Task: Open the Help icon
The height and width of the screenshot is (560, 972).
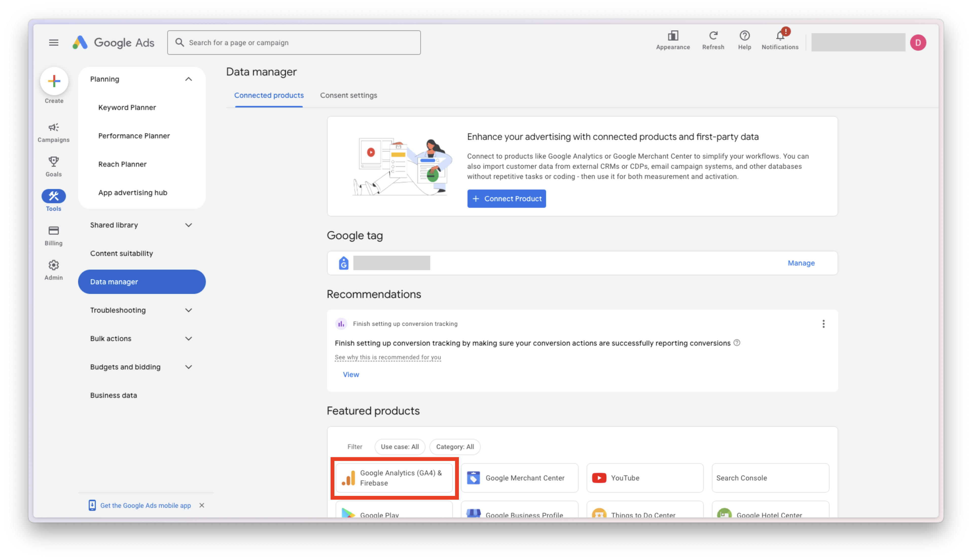Action: click(x=744, y=36)
